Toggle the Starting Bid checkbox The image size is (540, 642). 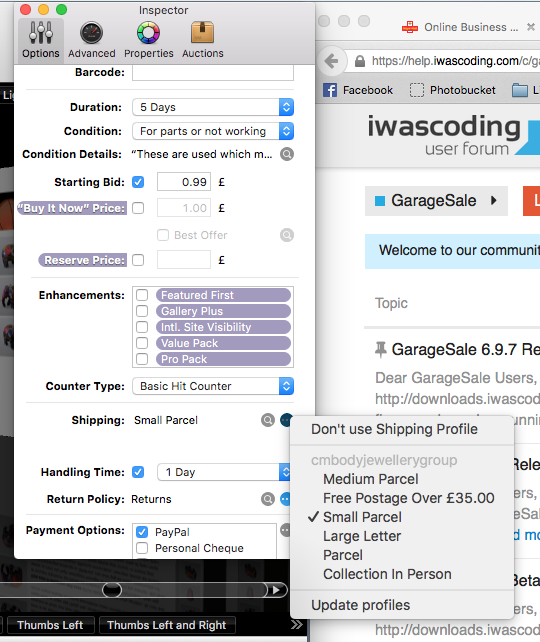138,182
